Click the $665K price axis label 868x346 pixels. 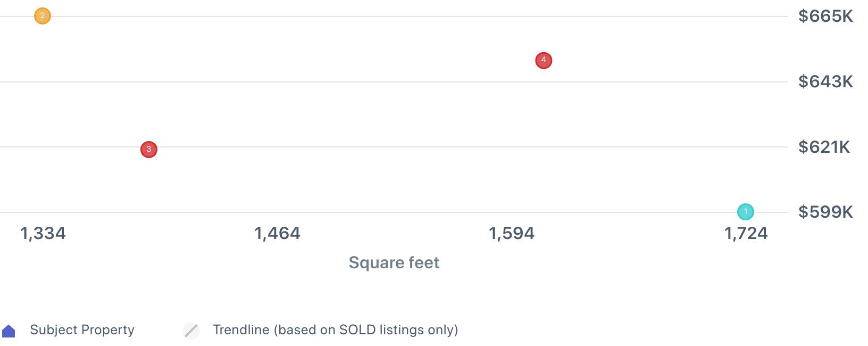tap(825, 17)
